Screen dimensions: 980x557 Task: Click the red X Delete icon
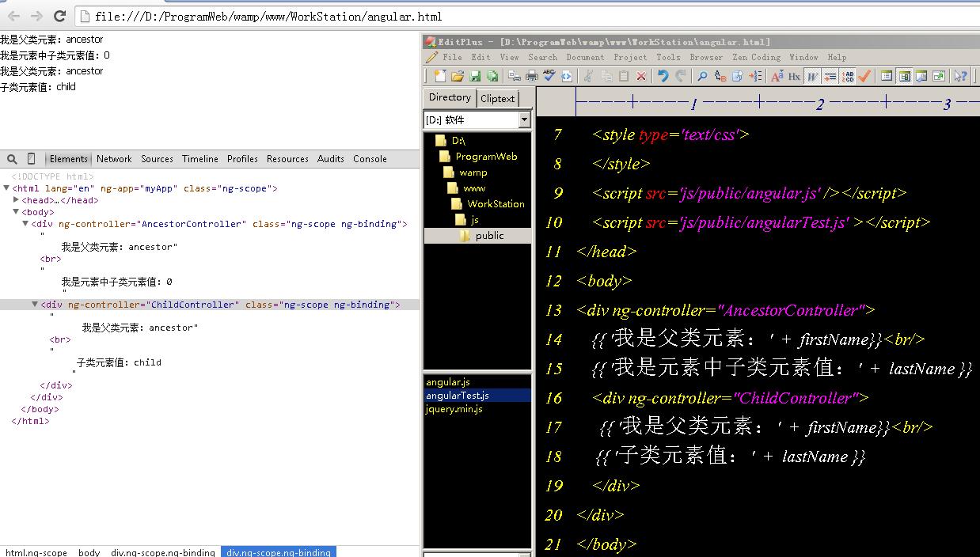[x=641, y=76]
